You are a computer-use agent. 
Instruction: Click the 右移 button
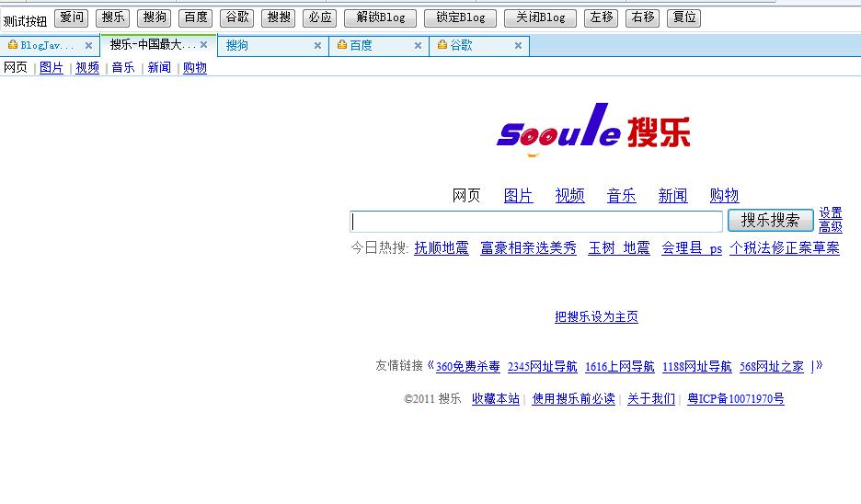pos(642,17)
